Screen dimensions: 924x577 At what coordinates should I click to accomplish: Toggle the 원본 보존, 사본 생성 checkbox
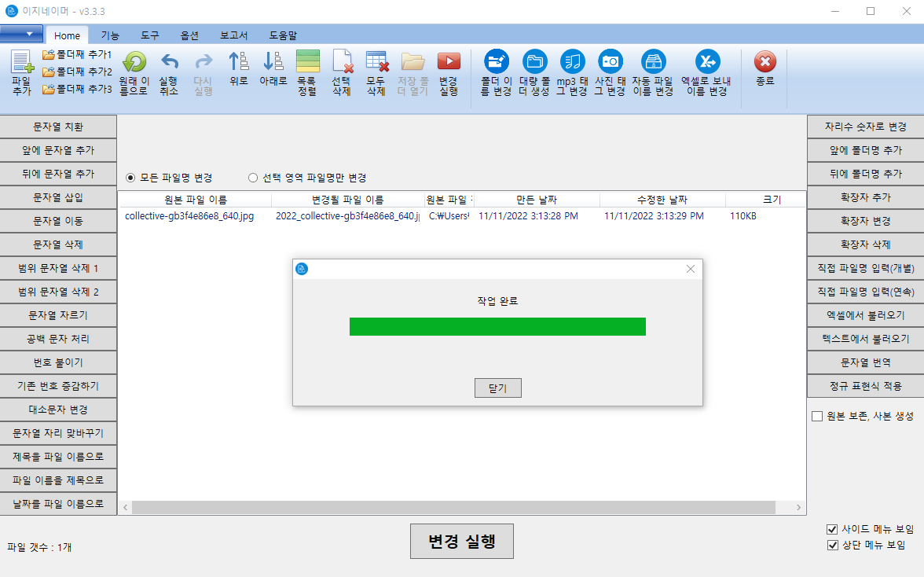(x=817, y=417)
